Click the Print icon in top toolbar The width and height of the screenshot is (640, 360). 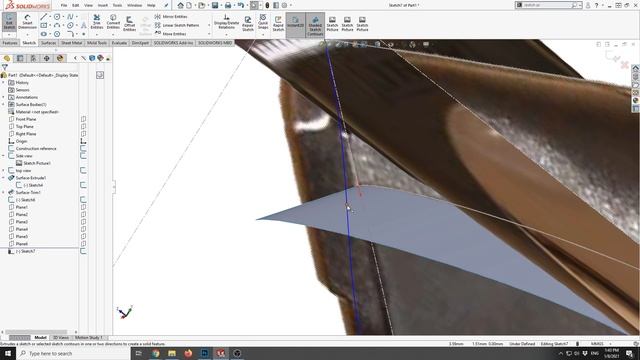pos(228,5)
